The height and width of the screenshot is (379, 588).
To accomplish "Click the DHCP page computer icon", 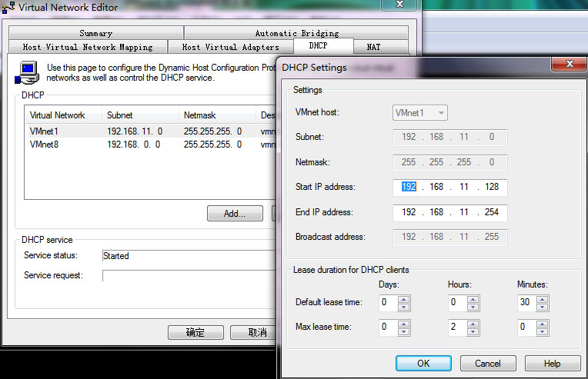I will point(30,71).
